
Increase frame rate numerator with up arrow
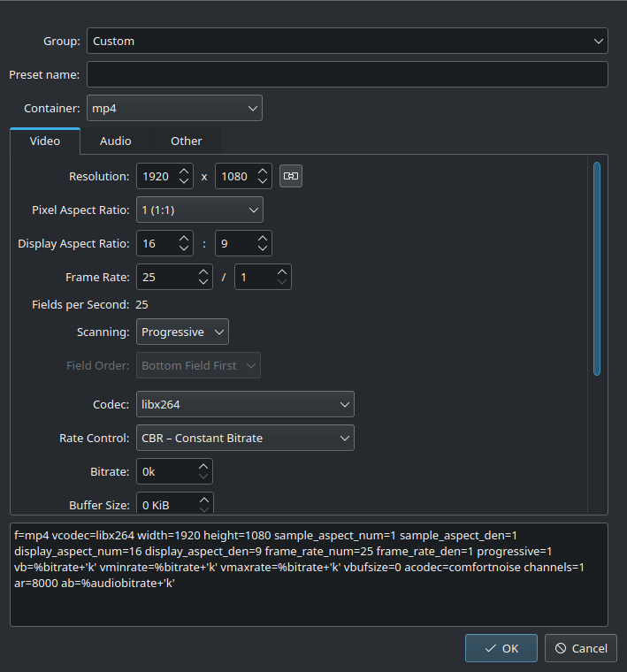click(x=203, y=272)
